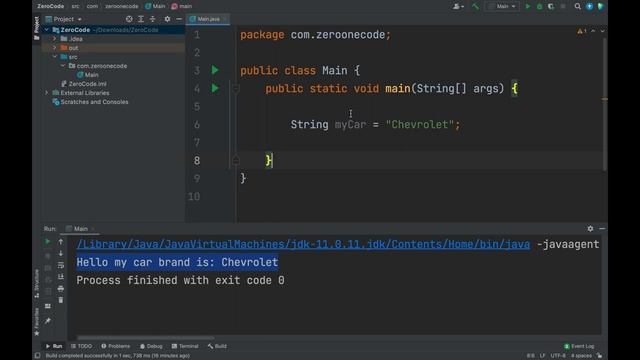Expand External Libraries node

point(47,93)
